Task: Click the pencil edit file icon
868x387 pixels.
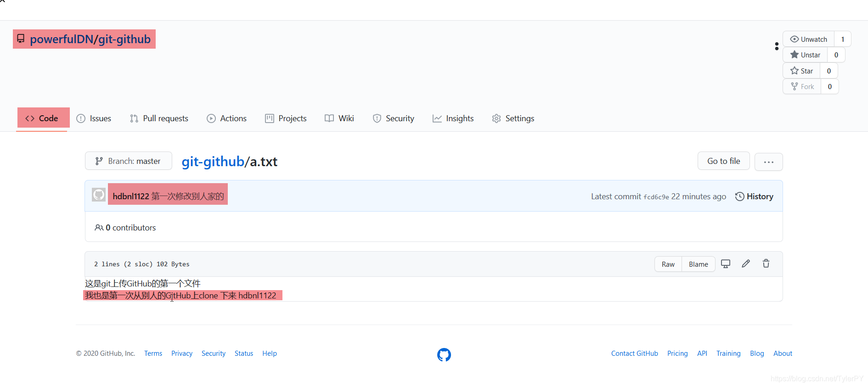Action: point(746,264)
